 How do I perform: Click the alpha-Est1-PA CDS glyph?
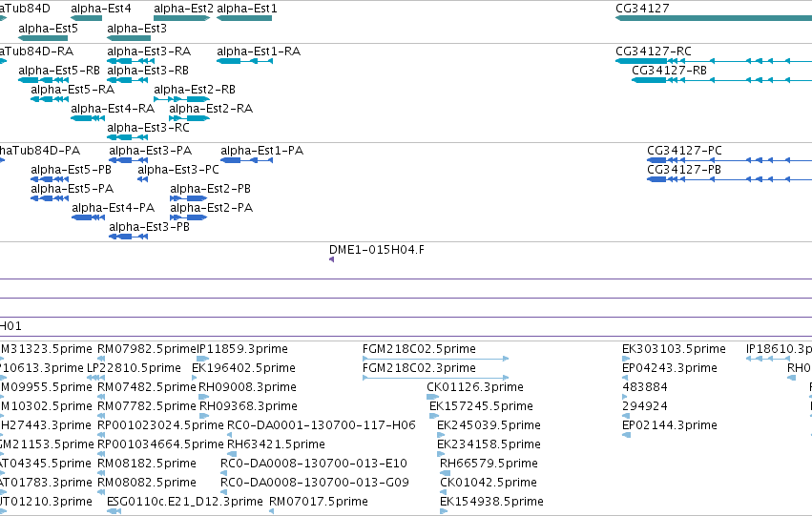pos(246,160)
